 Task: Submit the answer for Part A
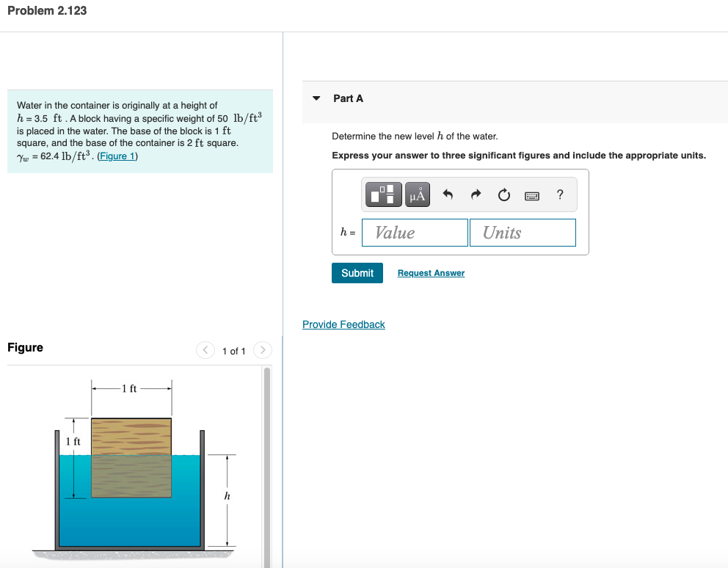[357, 272]
